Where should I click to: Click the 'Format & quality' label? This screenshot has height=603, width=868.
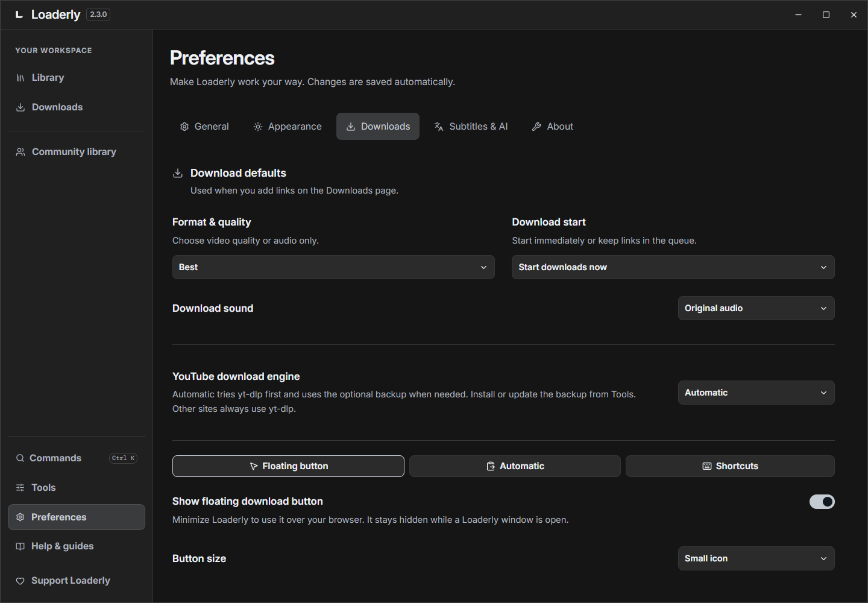[x=212, y=222]
